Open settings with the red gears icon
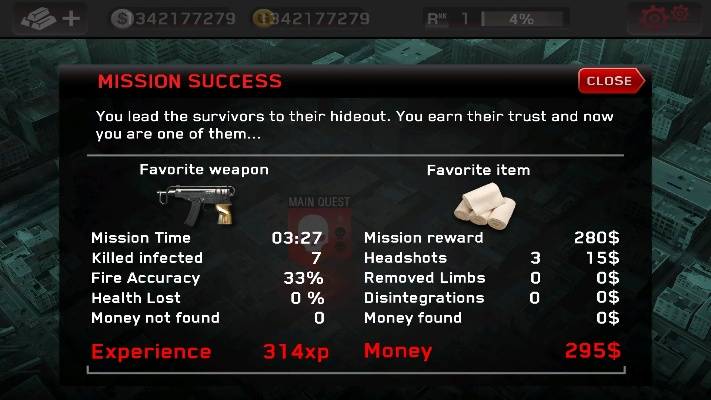This screenshot has height=400, width=711. tap(664, 18)
